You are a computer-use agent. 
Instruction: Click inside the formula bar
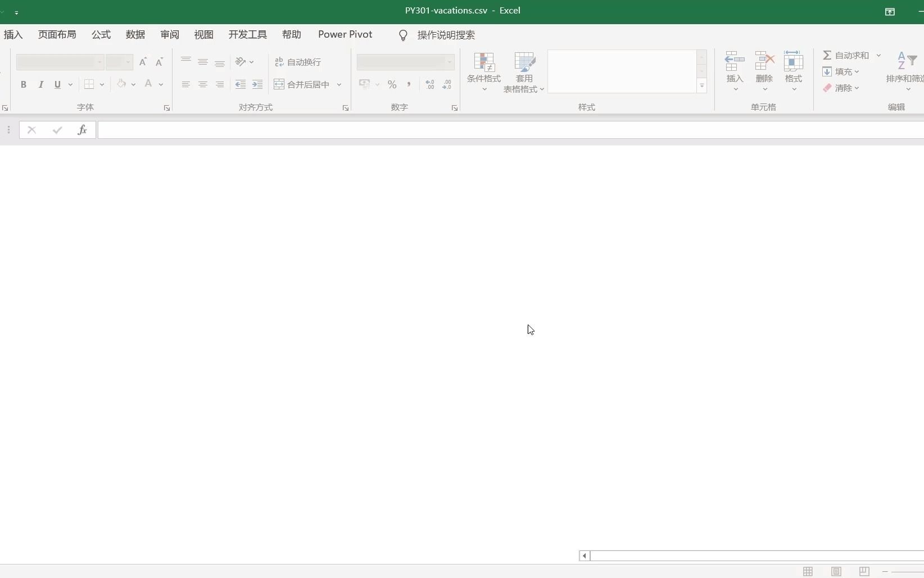coord(510,130)
